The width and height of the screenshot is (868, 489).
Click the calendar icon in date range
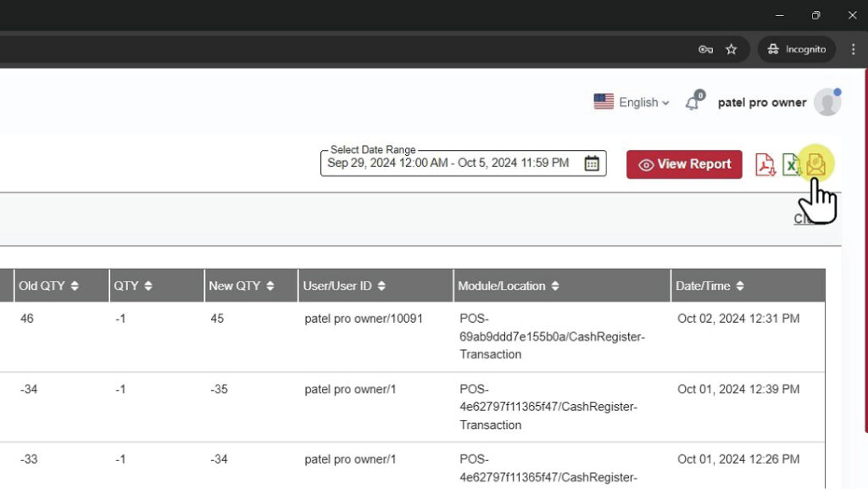point(592,164)
